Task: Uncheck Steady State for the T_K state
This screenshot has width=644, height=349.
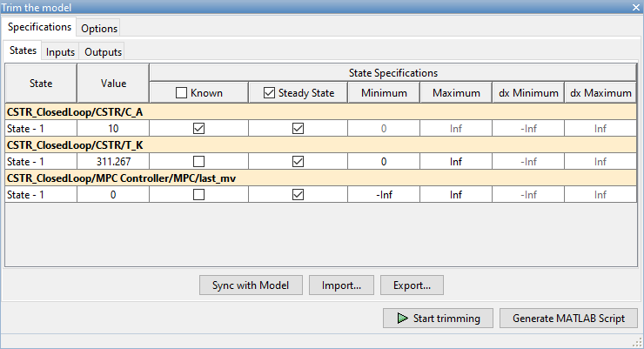Action: 299,161
